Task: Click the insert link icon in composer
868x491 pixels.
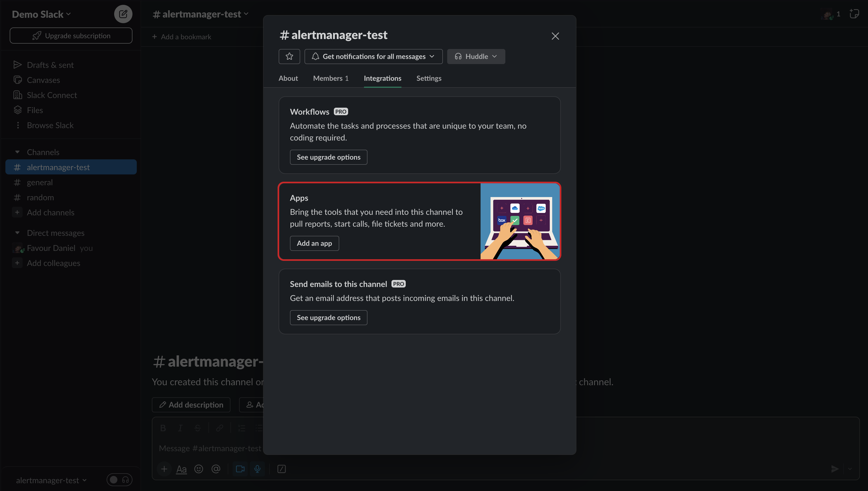Action: click(x=219, y=428)
